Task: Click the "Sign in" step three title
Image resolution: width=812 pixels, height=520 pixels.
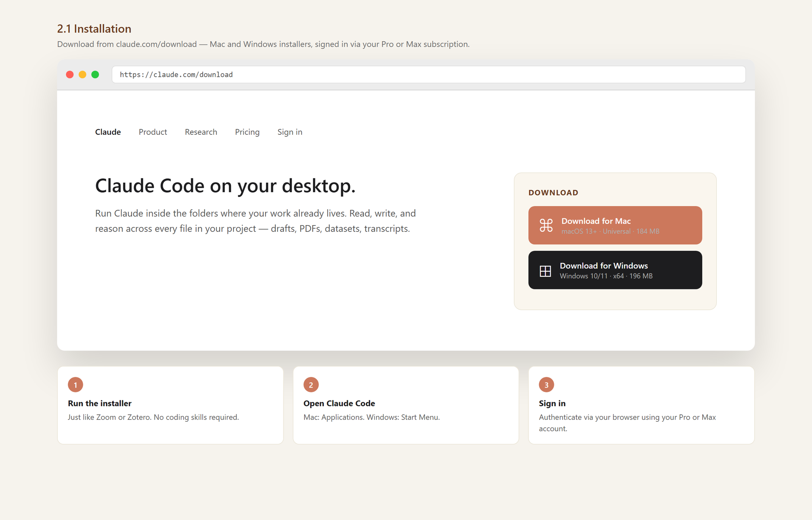Action: pyautogui.click(x=552, y=403)
